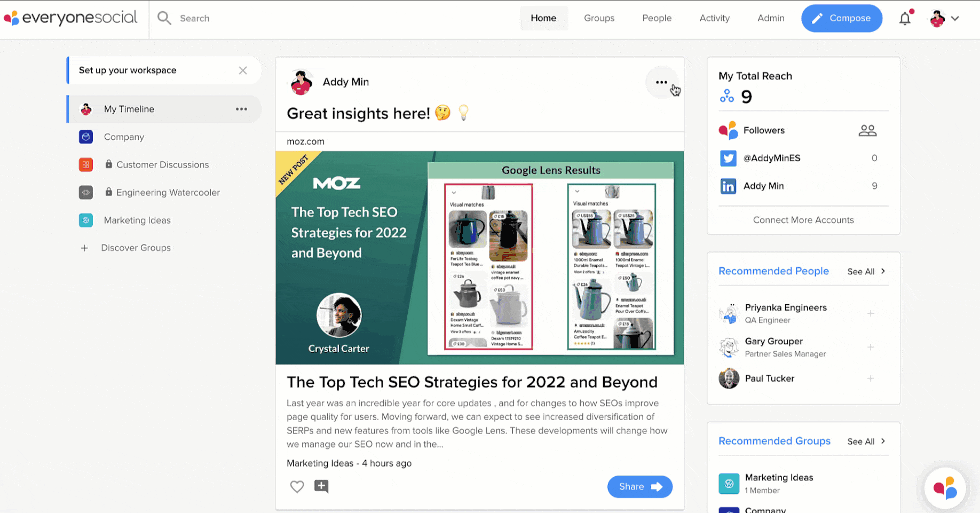Click the Followers people icon
Screen dimensions: 980x513
point(867,130)
